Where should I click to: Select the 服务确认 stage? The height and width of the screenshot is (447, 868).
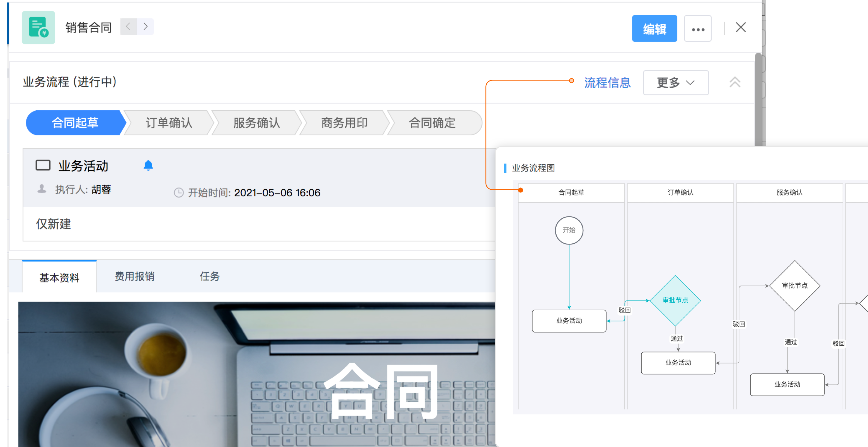pos(256,123)
